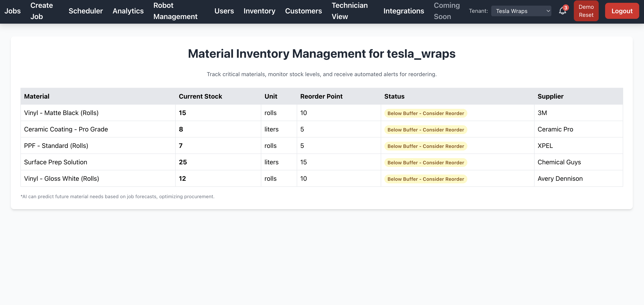Click status badge for Ceramic Coating
This screenshot has height=305, width=644.
pos(425,130)
